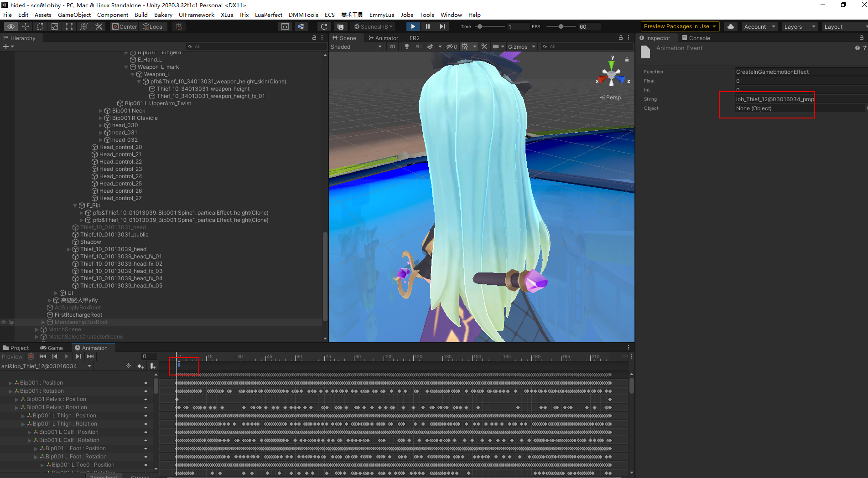Open the EmmyLua menu
The width and height of the screenshot is (868, 478).
pyautogui.click(x=382, y=15)
